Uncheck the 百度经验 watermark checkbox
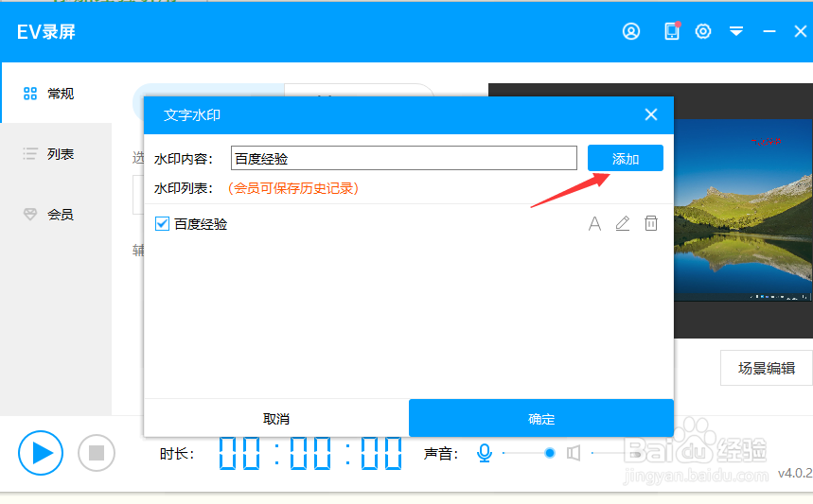The height and width of the screenshot is (504, 813). pos(162,224)
